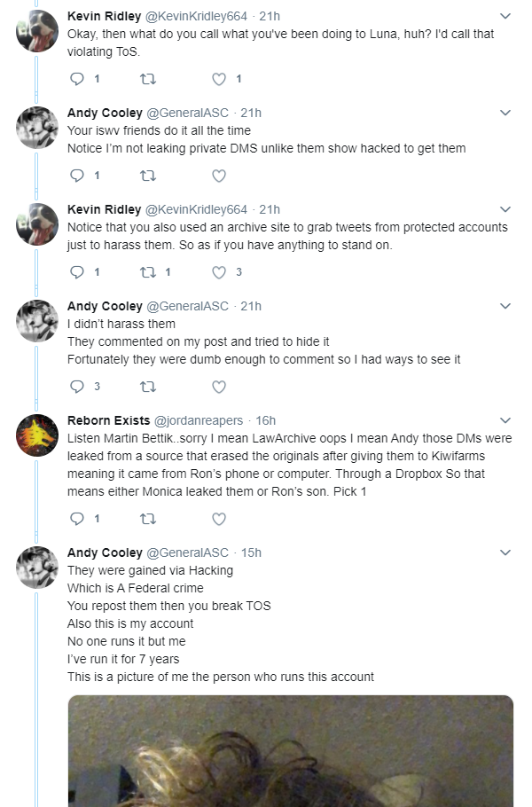The width and height of the screenshot is (532, 807).
Task: Open Reborn Exists' wolf avatar
Action: point(37,435)
